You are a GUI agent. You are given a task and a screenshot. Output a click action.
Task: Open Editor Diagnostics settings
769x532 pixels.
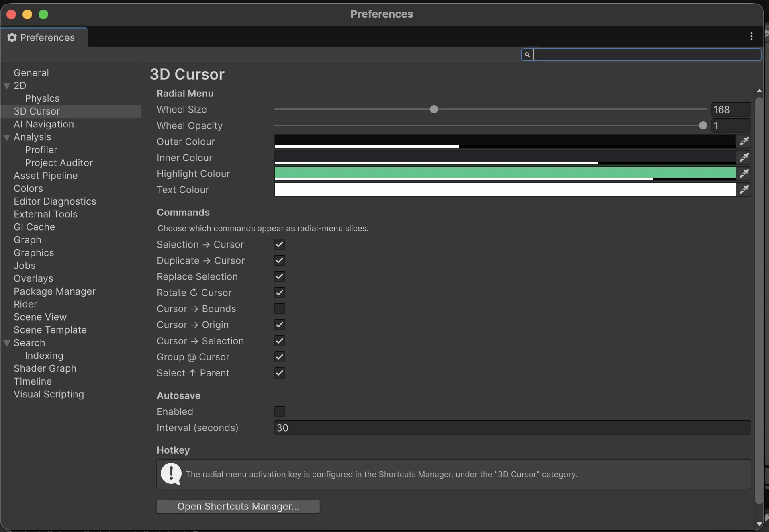[55, 201]
